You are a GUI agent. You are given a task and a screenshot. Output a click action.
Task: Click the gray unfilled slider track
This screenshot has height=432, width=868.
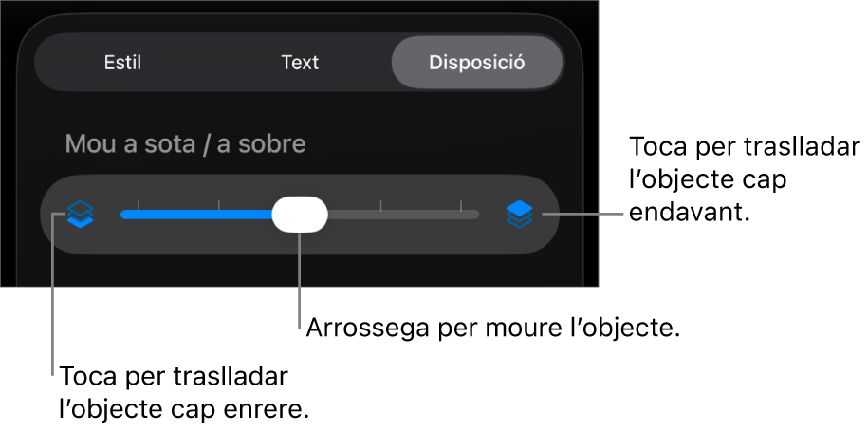[x=403, y=215]
